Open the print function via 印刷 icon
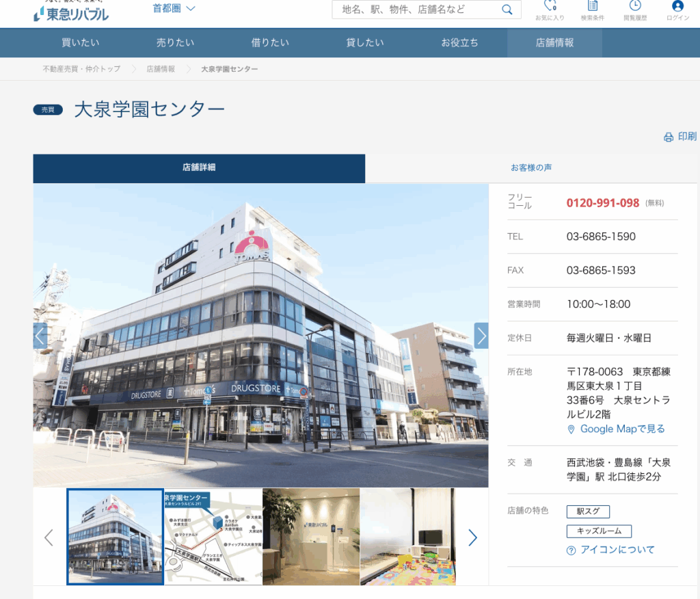The height and width of the screenshot is (599, 700). tap(667, 136)
